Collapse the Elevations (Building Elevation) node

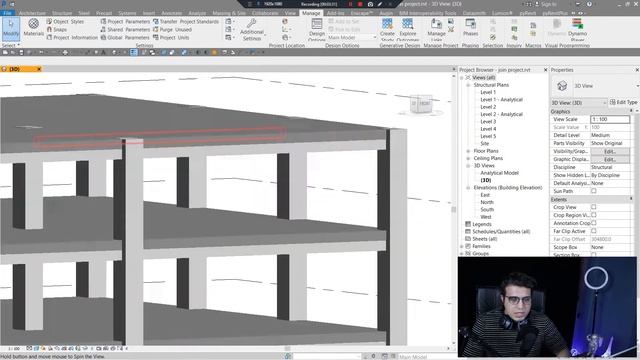468,188
